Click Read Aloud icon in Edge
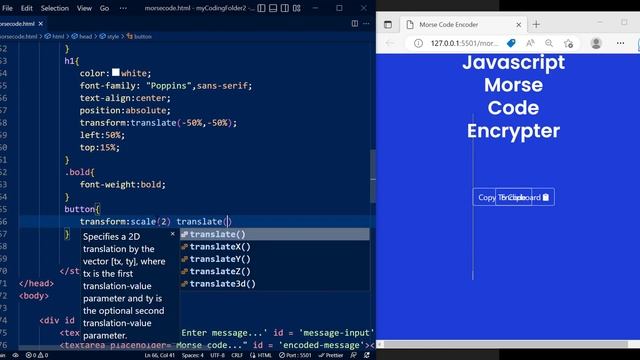Image resolution: width=640 pixels, height=360 pixels. (530, 43)
